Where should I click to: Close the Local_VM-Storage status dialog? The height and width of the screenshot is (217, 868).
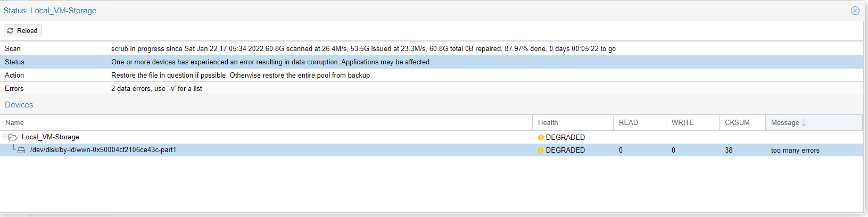(855, 11)
